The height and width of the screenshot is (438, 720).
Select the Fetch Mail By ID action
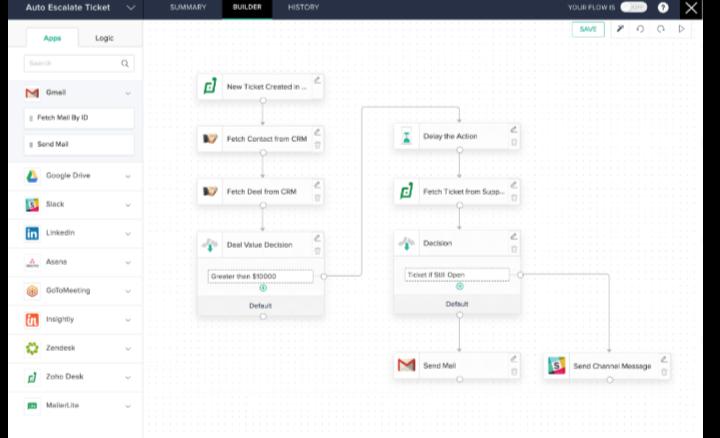pos(78,118)
